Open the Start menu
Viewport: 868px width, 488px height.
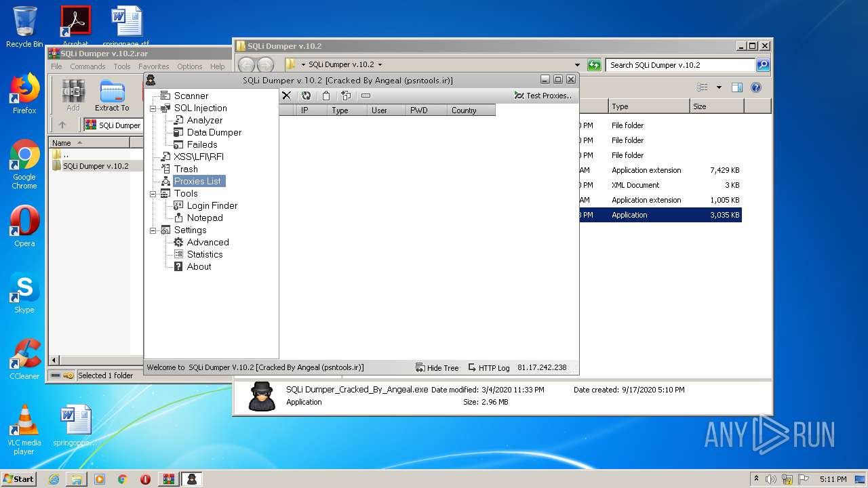click(19, 479)
